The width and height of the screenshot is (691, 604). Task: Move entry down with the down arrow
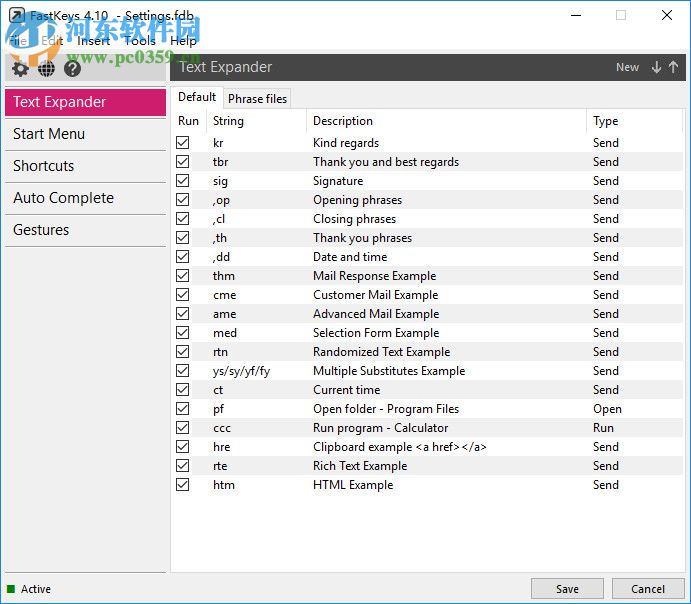[656, 67]
